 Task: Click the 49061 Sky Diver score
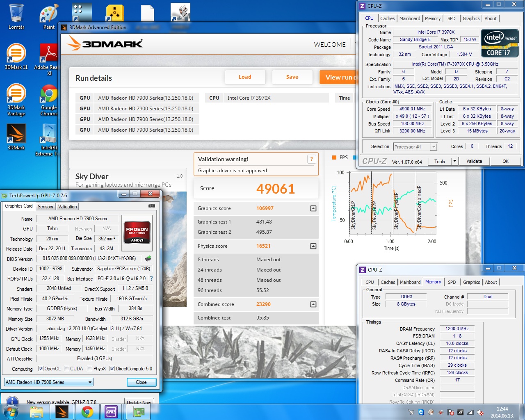pos(276,189)
